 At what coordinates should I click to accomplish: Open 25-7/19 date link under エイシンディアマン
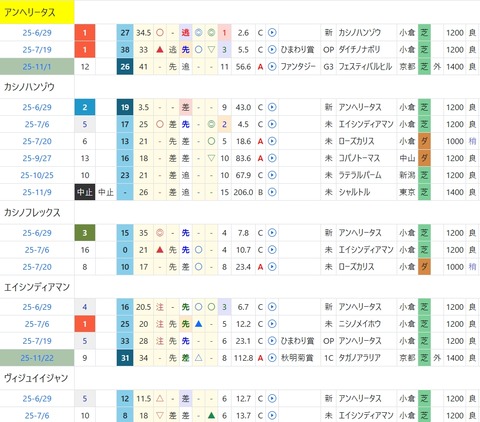pyautogui.click(x=37, y=341)
